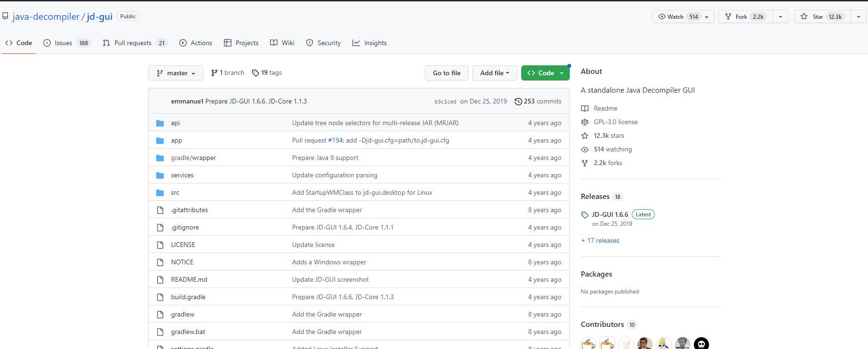Open the + 17 releases link
Image resolution: width=868 pixels, height=349 pixels.
coord(600,241)
